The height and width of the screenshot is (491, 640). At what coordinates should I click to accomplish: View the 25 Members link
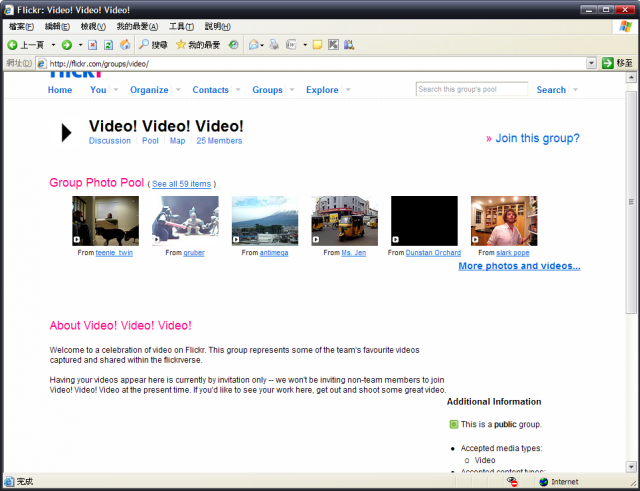pos(219,141)
